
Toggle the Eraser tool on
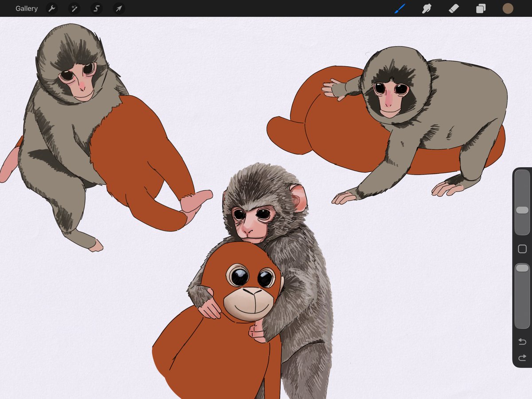pos(454,8)
